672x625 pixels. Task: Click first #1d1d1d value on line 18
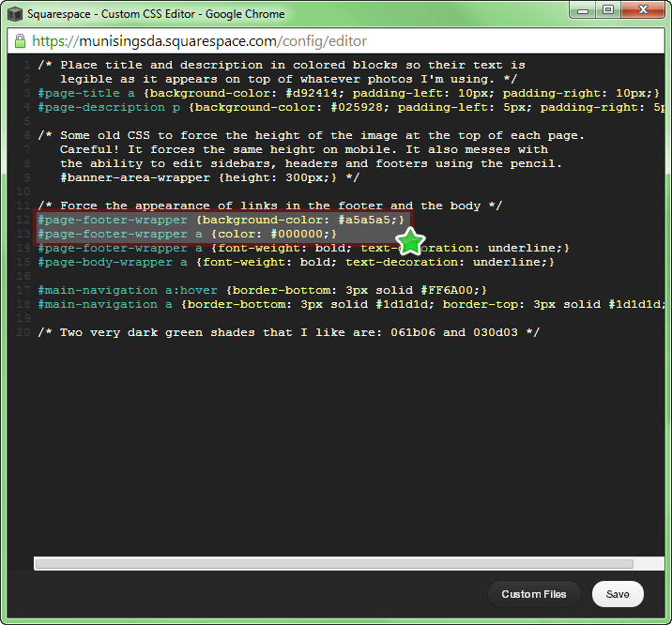[x=402, y=304]
